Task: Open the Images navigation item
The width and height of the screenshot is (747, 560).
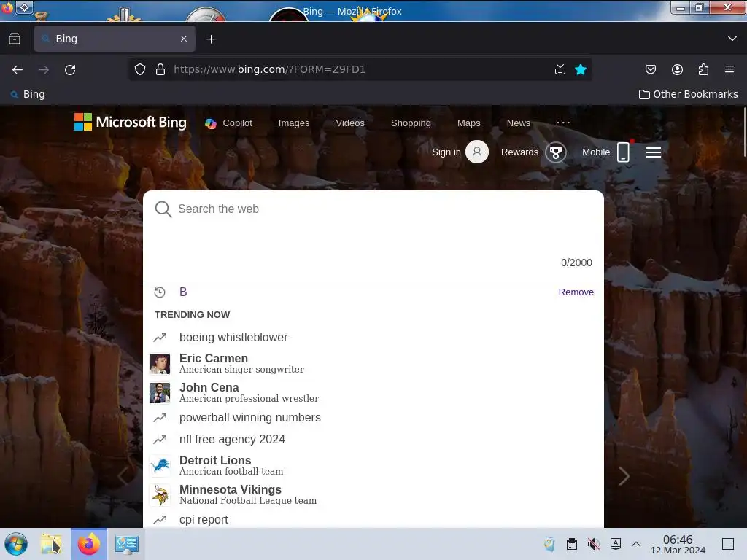Action: click(294, 123)
